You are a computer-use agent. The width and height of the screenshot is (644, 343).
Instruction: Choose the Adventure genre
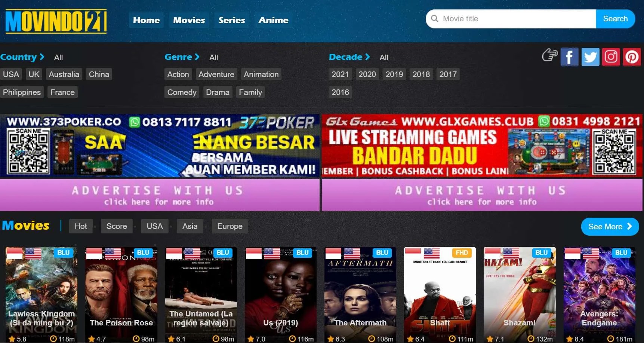[216, 74]
